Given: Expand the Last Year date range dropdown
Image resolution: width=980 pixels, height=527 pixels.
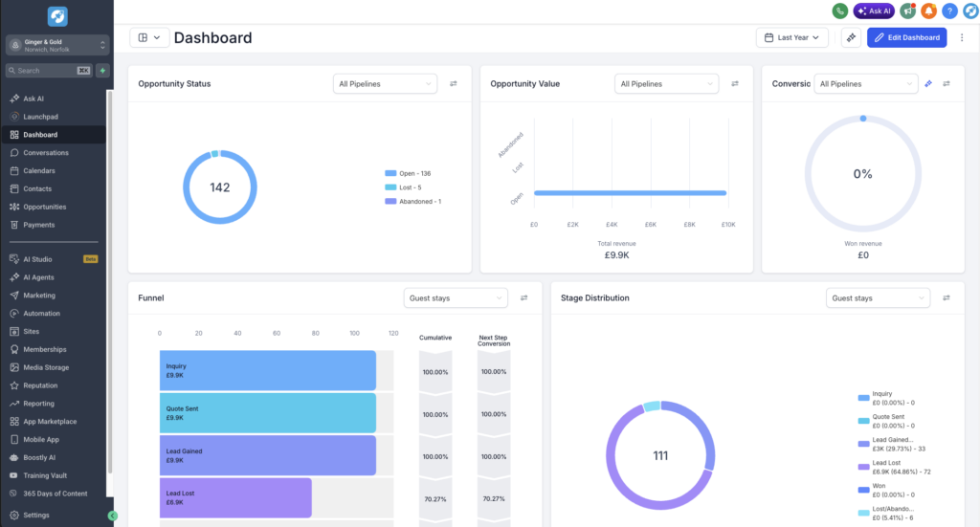Looking at the screenshot, I should pyautogui.click(x=791, y=37).
